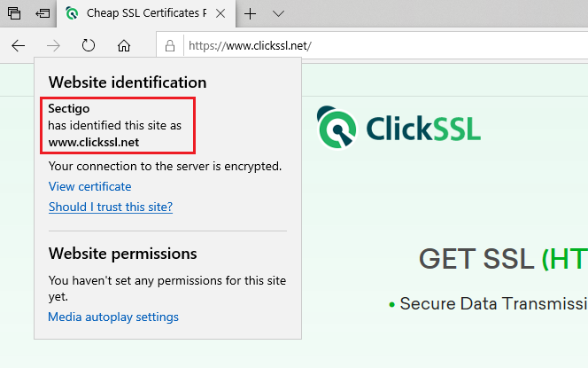The width and height of the screenshot is (588, 368).
Task: Open the tabs you've set aside icon
Action: (x=14, y=13)
